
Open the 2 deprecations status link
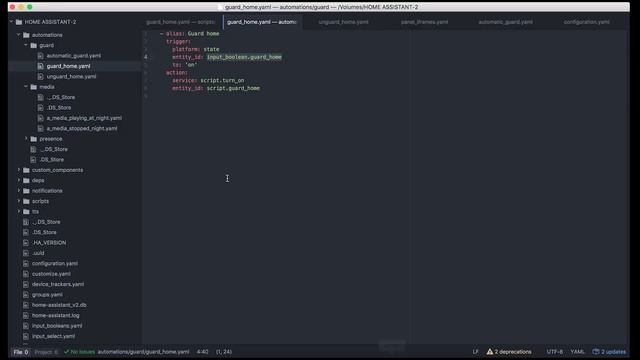point(509,351)
